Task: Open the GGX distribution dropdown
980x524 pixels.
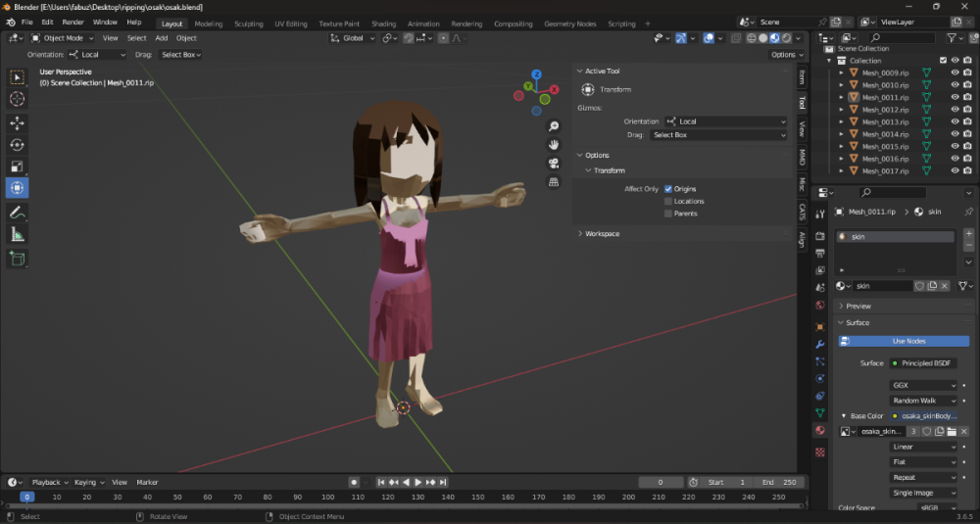Action: point(923,385)
